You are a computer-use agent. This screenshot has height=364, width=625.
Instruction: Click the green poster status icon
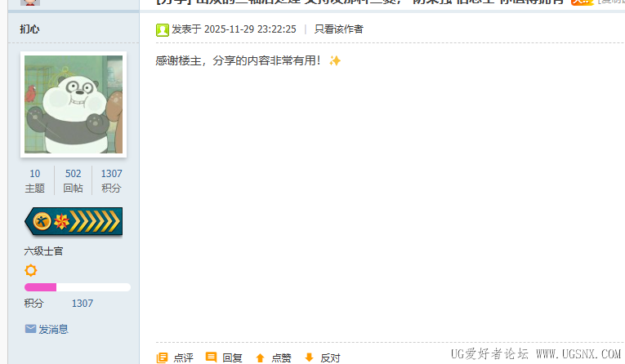163,30
